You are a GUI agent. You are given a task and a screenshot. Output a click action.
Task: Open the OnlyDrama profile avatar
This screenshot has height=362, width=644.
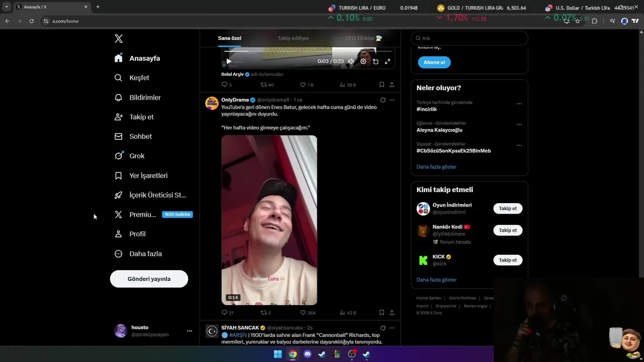(212, 103)
